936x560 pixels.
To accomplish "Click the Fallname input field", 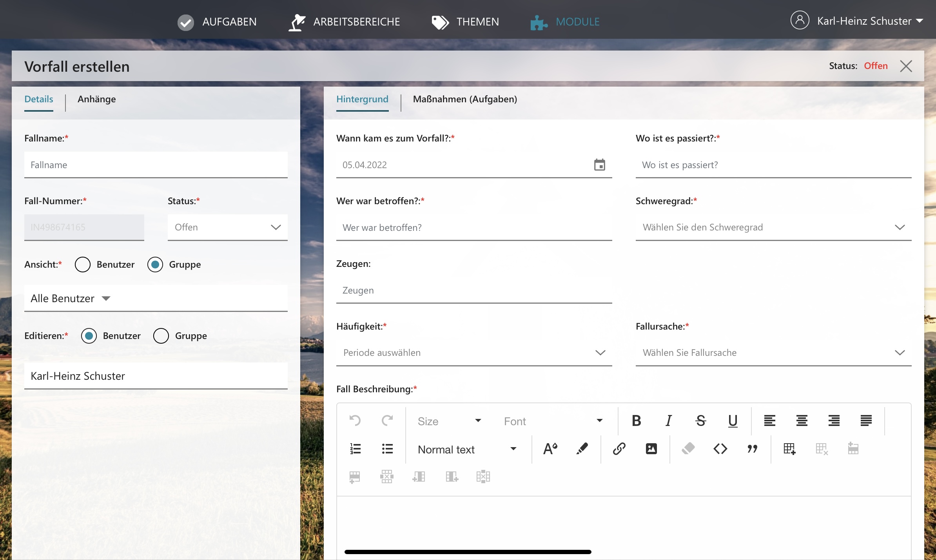I will (x=156, y=165).
